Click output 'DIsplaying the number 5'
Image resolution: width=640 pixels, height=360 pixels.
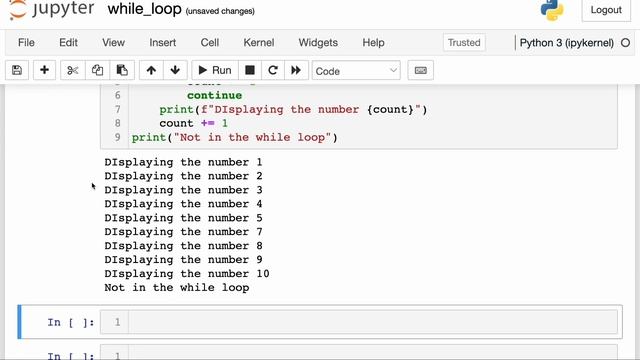pyautogui.click(x=183, y=218)
